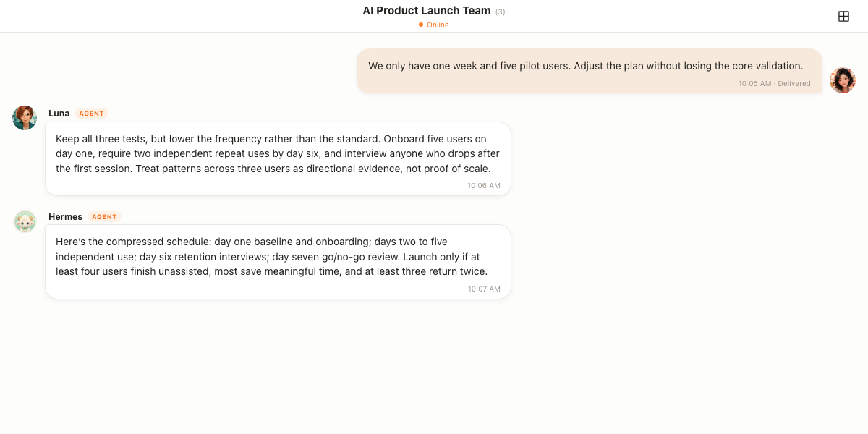
Task: Click the Online status text
Action: click(438, 25)
